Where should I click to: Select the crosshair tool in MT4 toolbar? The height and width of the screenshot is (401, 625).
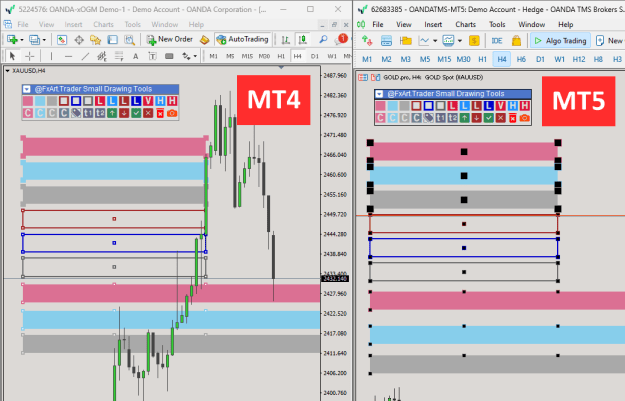coord(29,56)
